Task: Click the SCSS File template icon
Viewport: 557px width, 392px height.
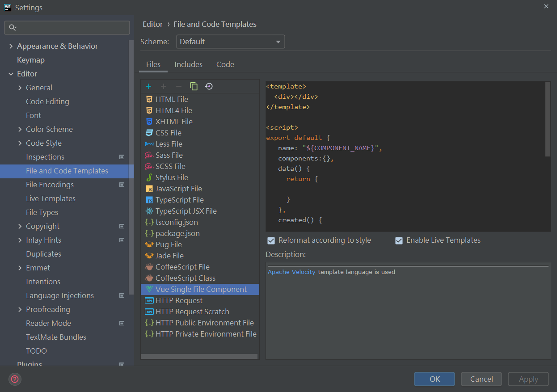Action: pyautogui.click(x=149, y=166)
